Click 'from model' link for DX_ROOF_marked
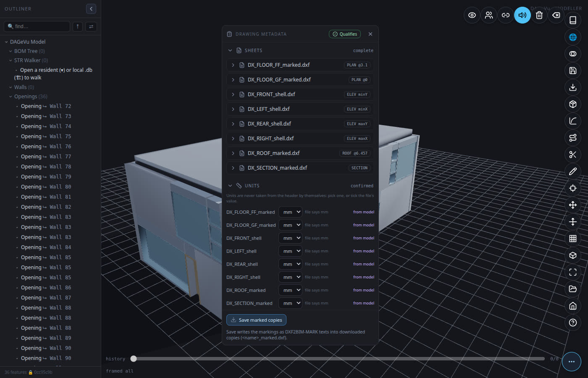This screenshot has height=378, width=588. coord(364,290)
